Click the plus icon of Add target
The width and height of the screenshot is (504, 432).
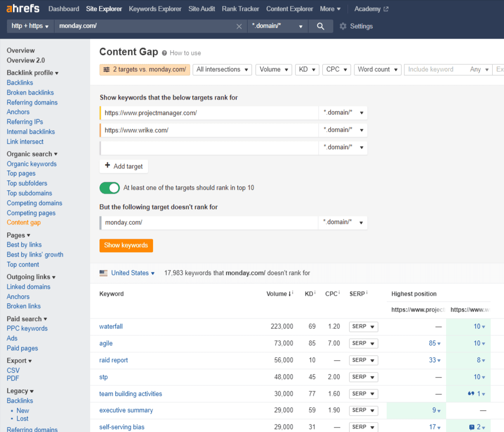pyautogui.click(x=107, y=165)
